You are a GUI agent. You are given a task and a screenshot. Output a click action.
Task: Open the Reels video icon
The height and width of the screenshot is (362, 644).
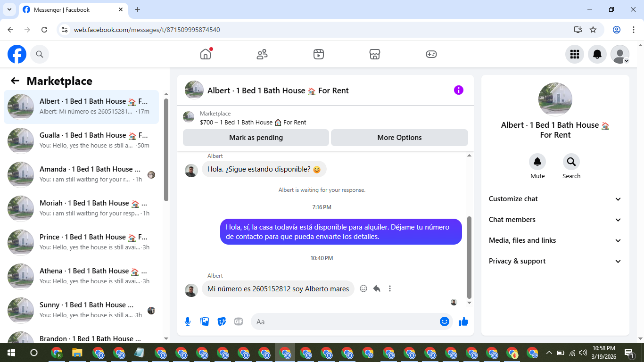pyautogui.click(x=319, y=54)
